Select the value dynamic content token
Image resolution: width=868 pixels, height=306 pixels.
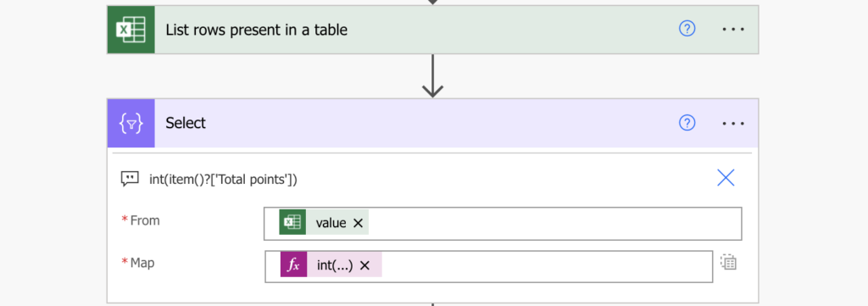(331, 223)
